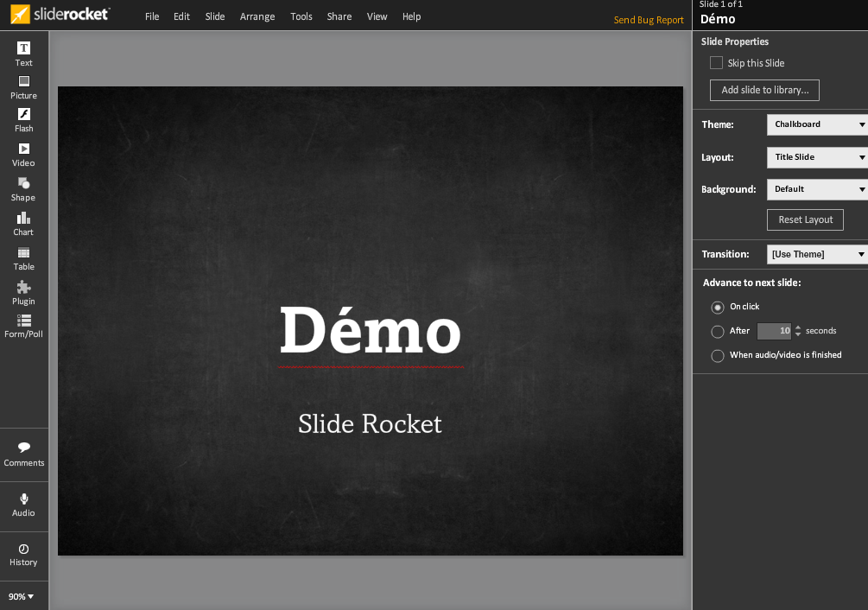Click the seconds stepper arrows

point(798,331)
